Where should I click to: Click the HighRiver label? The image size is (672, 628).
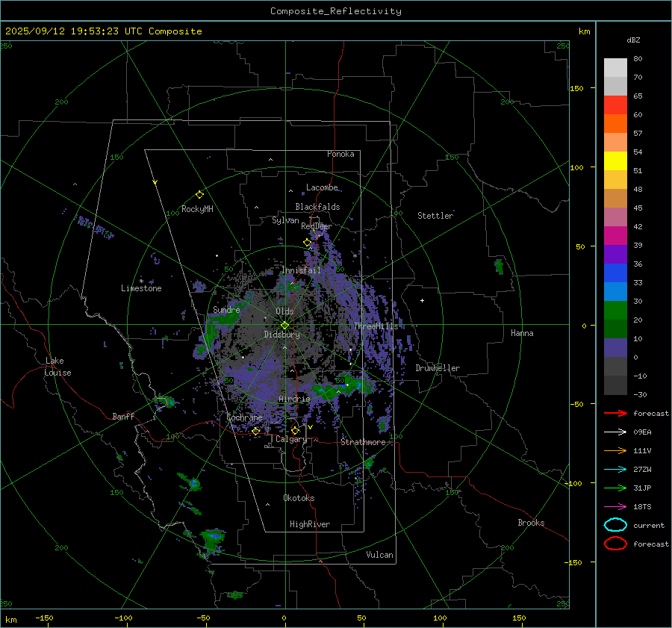(x=309, y=524)
